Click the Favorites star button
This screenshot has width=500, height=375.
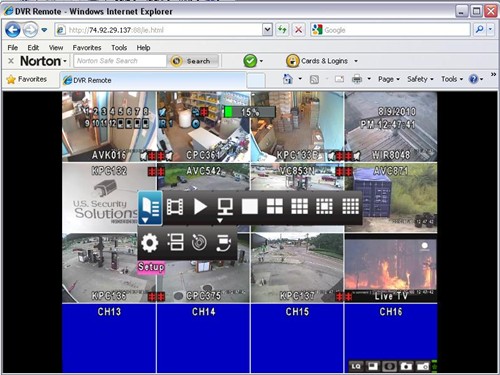pos(27,79)
